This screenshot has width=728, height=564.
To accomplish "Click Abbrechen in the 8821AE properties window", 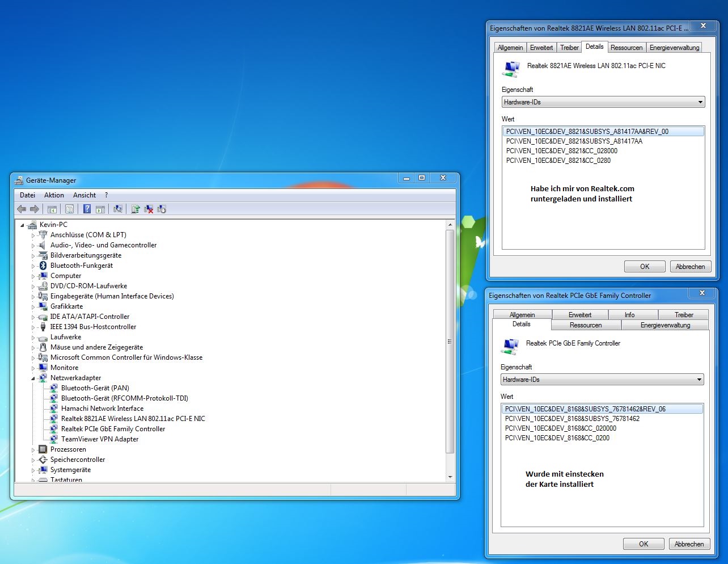I will coord(690,267).
